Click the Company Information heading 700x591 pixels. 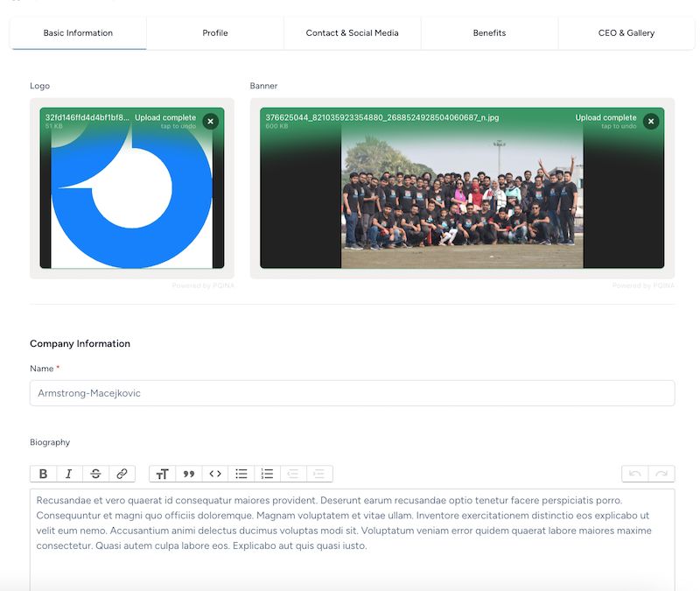point(80,343)
